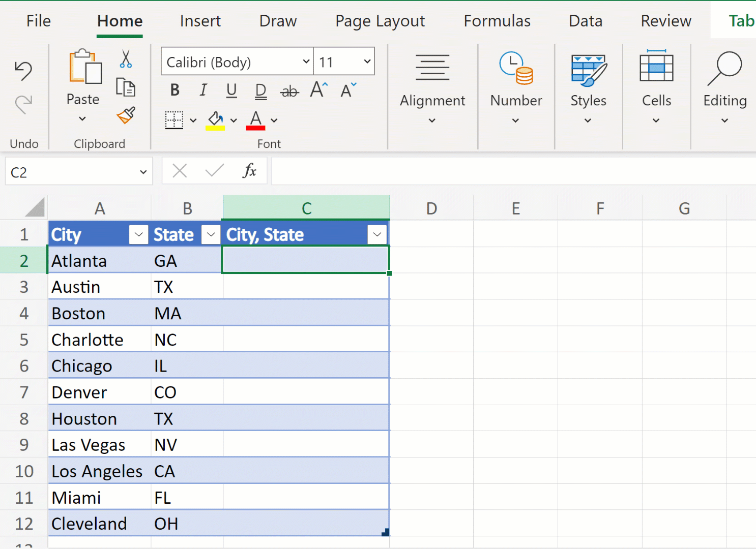Click the Copy icon in Clipboard

click(126, 87)
